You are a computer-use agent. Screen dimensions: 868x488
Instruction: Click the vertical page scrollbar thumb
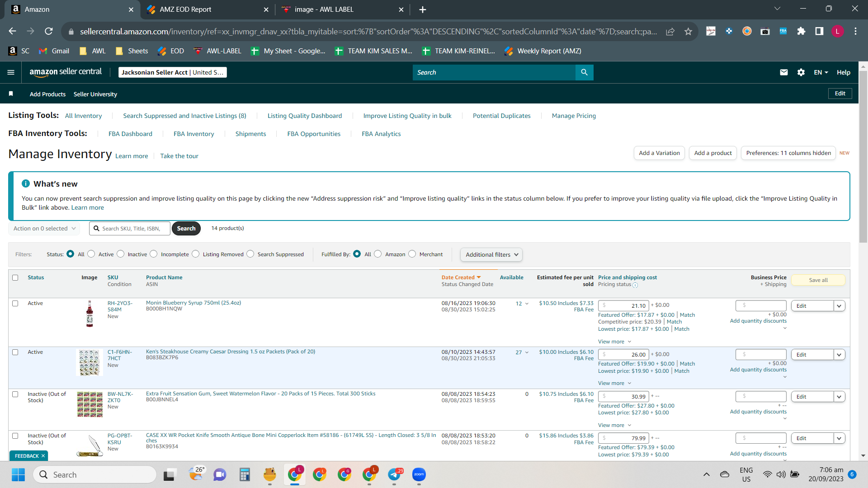pos(863,156)
